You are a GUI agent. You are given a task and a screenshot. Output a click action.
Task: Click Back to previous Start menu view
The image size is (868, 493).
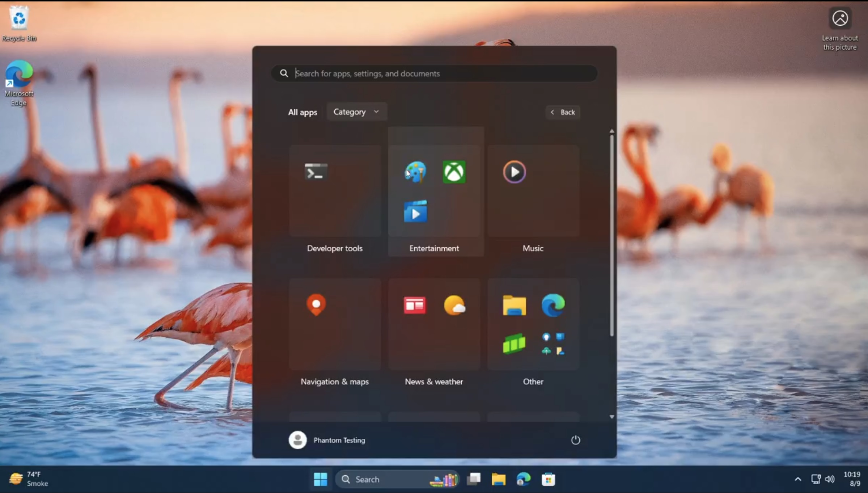point(562,112)
